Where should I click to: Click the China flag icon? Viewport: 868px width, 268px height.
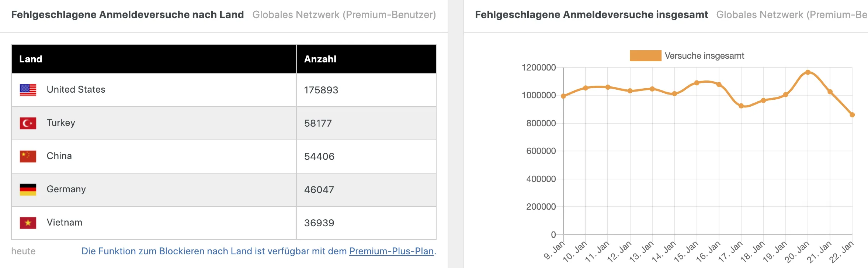coord(28,157)
